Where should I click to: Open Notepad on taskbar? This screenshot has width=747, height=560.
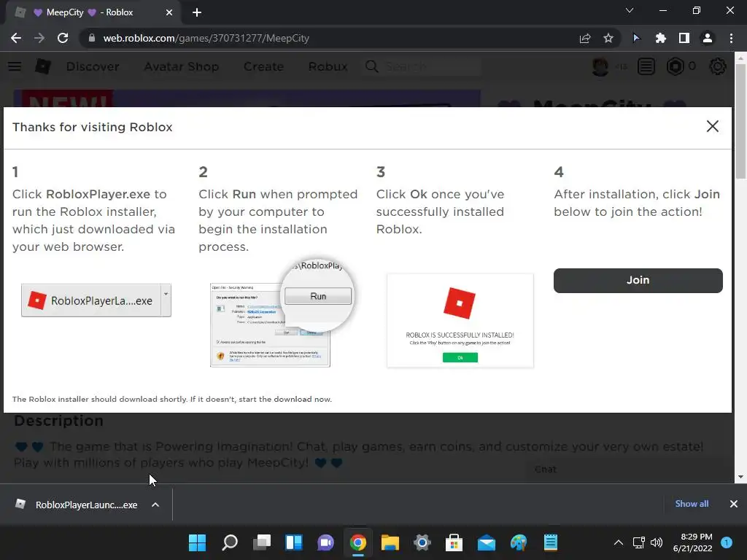(x=551, y=542)
